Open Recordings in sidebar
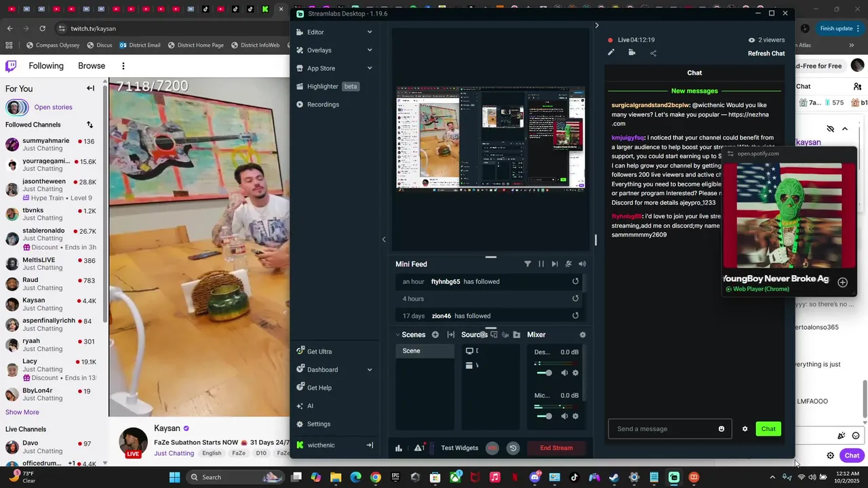868x488 pixels. pyautogui.click(x=317, y=104)
